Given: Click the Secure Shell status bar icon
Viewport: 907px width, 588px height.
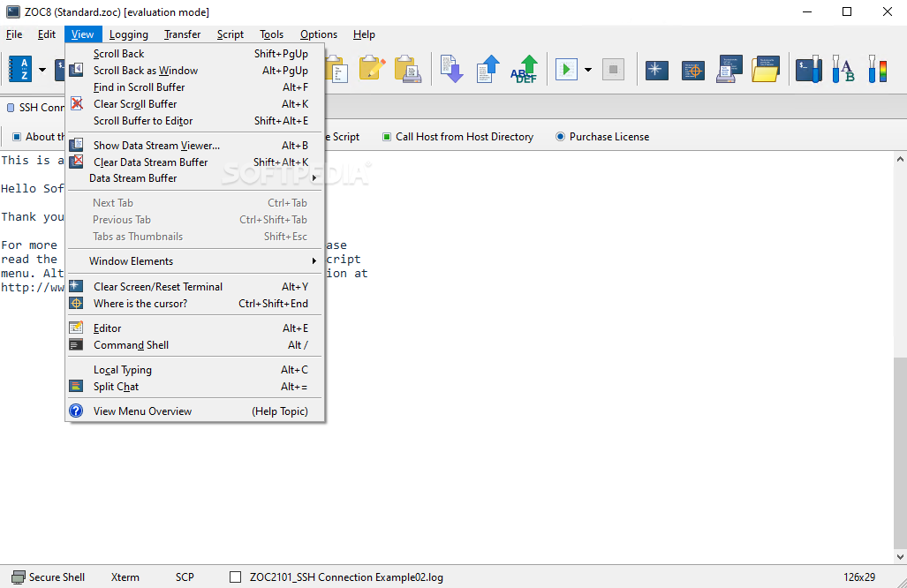Looking at the screenshot, I should [x=19, y=577].
